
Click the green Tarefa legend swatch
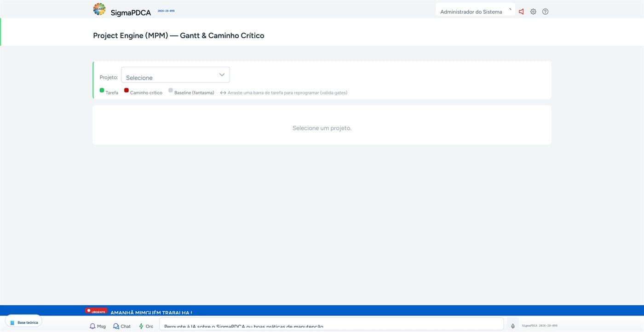pyautogui.click(x=102, y=90)
